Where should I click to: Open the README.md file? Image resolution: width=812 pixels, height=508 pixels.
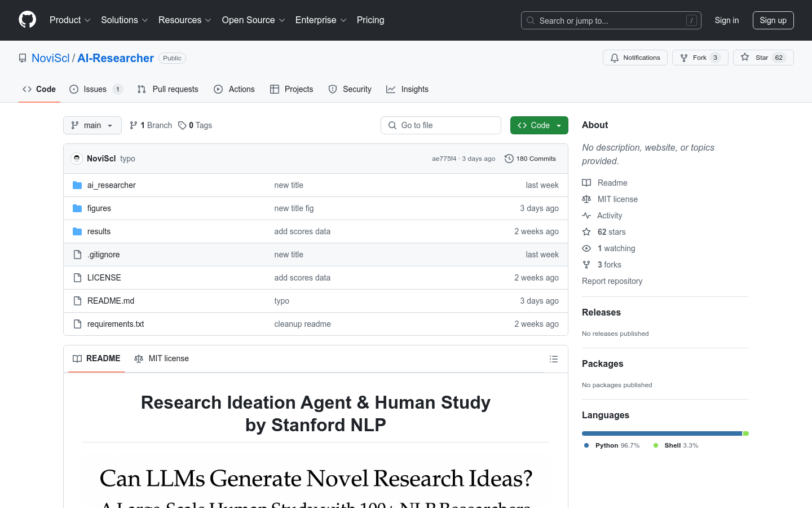point(111,301)
